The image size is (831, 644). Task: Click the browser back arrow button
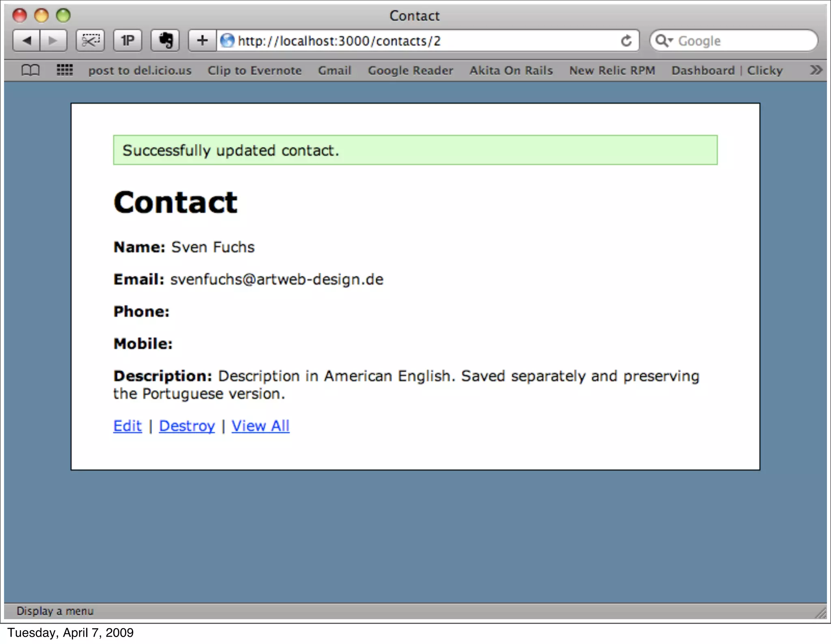point(26,41)
